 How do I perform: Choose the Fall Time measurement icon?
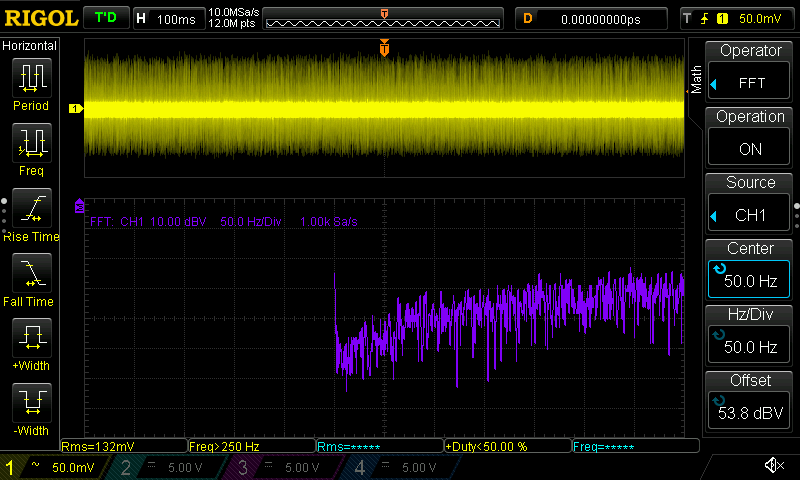coord(31,273)
